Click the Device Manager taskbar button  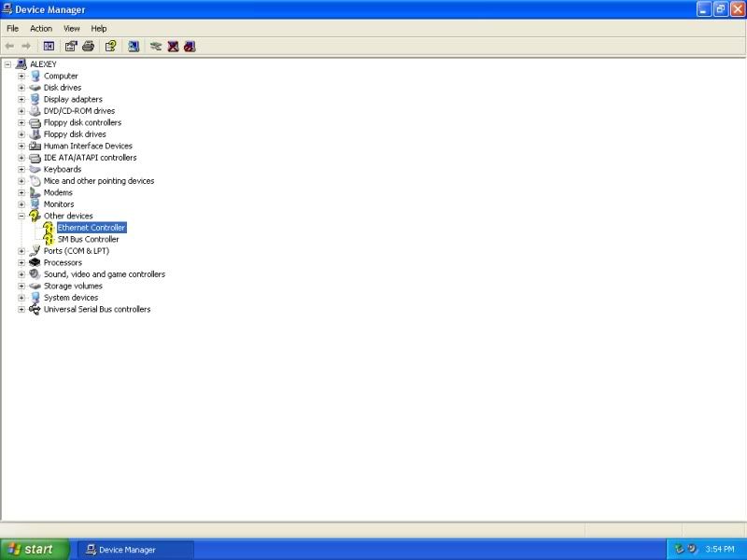(x=135, y=550)
